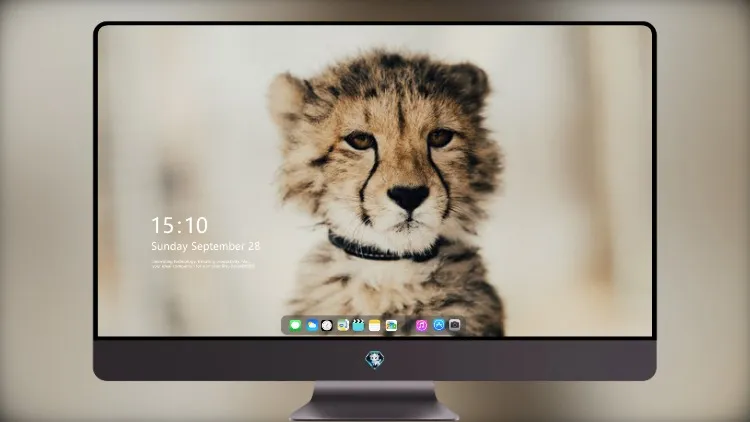Click the 15:10 clock widget

[x=179, y=225]
